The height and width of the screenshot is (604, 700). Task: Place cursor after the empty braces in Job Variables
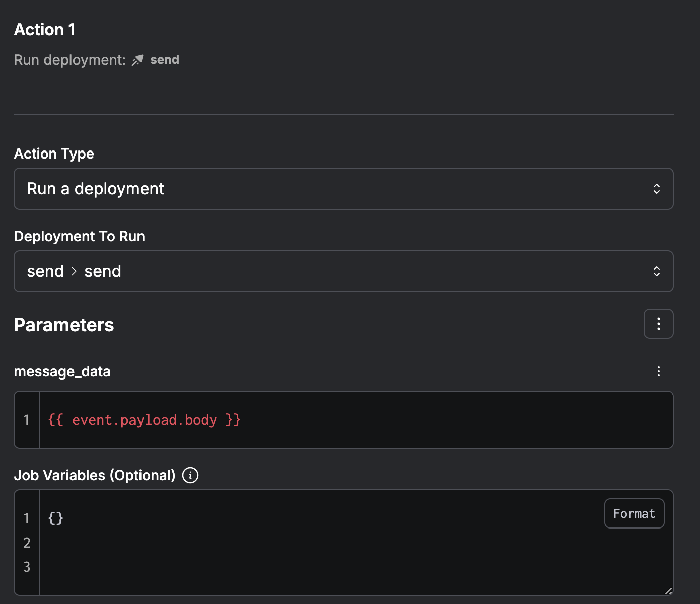click(x=64, y=518)
